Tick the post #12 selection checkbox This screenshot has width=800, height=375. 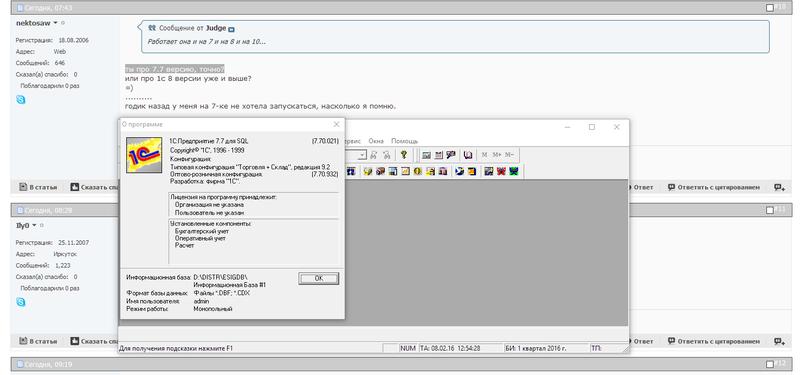coord(770,364)
